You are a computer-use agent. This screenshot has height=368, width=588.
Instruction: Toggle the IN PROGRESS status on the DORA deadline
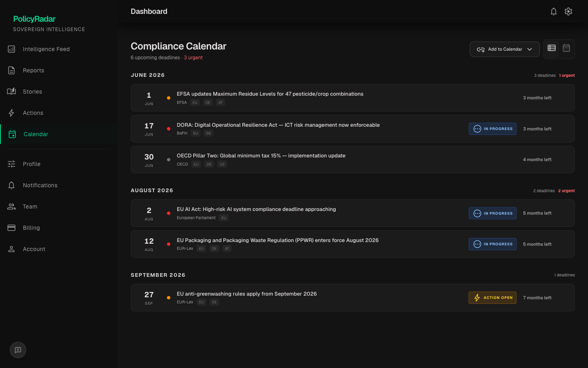click(492, 129)
